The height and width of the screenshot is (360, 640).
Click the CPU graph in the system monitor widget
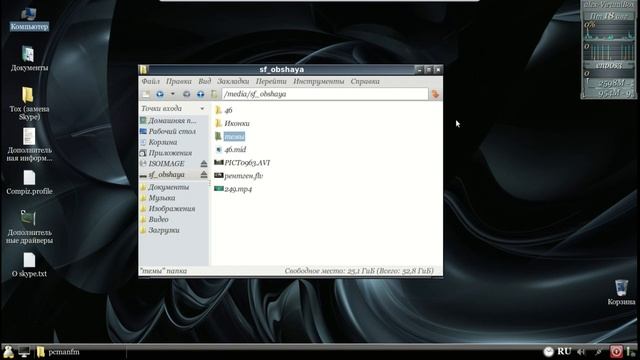click(609, 31)
